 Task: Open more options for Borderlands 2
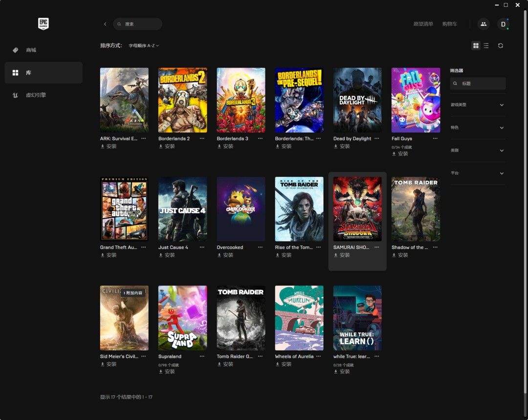click(202, 138)
